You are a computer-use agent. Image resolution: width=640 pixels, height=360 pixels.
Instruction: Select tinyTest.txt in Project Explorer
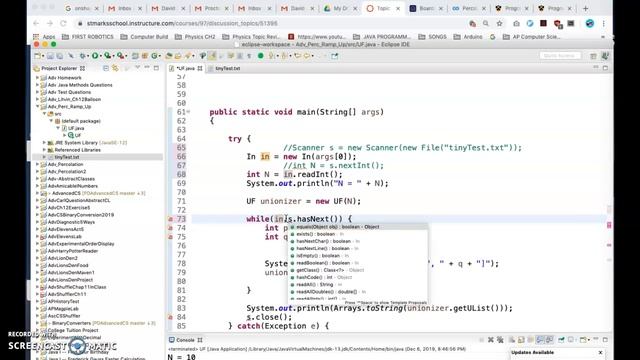click(67, 157)
